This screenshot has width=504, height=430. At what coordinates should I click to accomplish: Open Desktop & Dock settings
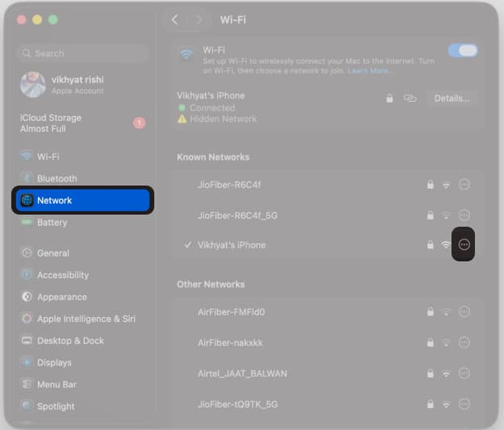82,340
